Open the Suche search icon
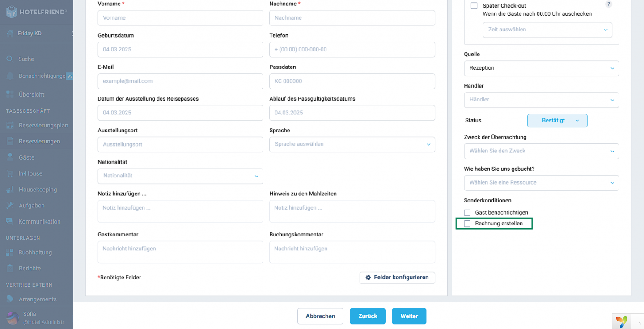 [9, 59]
